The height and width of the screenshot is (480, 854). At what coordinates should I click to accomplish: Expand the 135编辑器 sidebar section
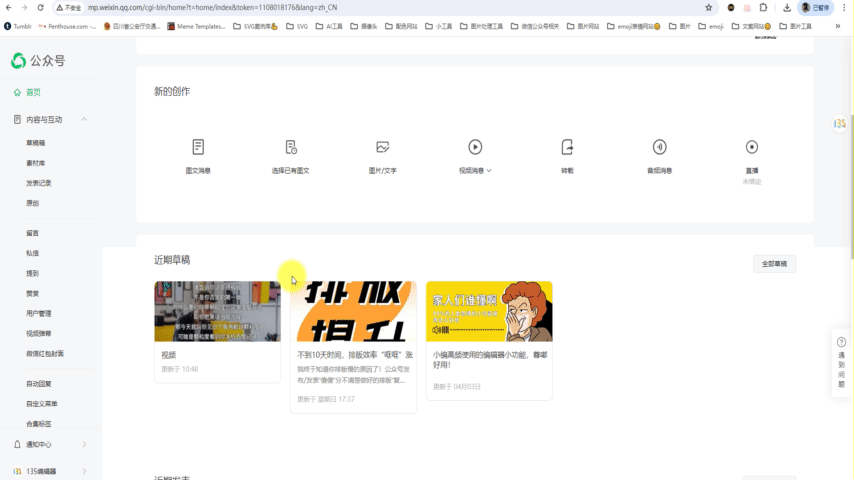tap(84, 471)
